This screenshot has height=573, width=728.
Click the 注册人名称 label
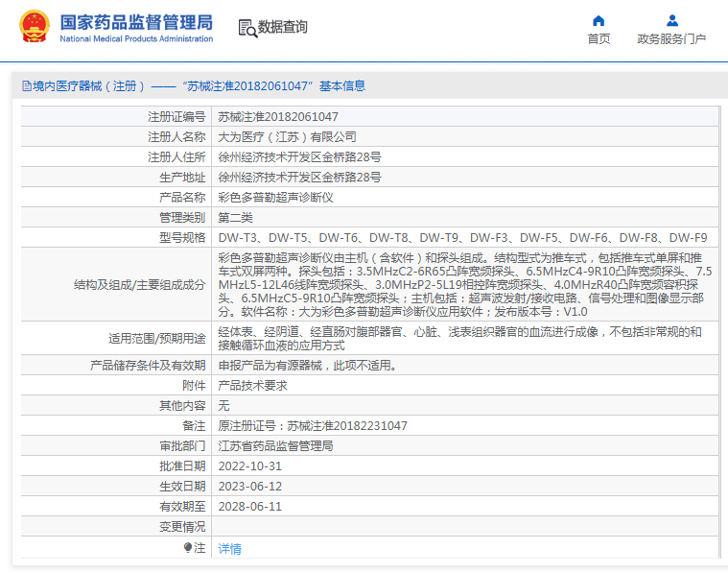[176, 137]
